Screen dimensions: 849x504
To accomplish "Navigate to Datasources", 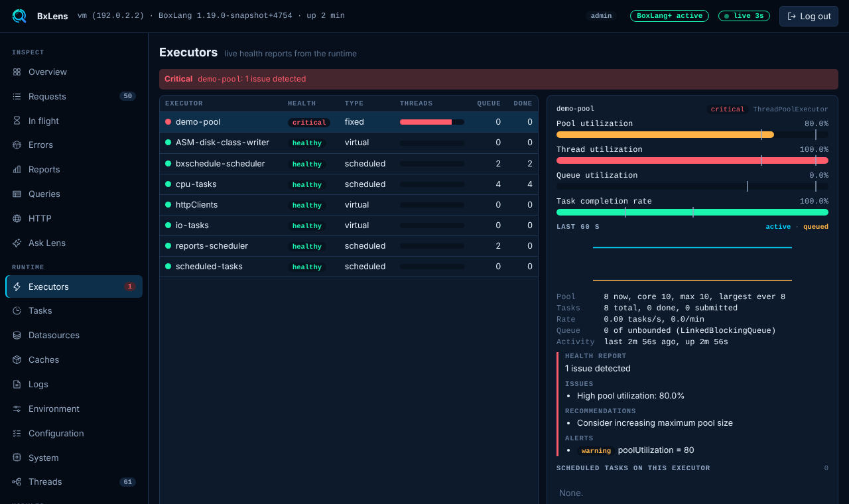I will click(x=74, y=335).
